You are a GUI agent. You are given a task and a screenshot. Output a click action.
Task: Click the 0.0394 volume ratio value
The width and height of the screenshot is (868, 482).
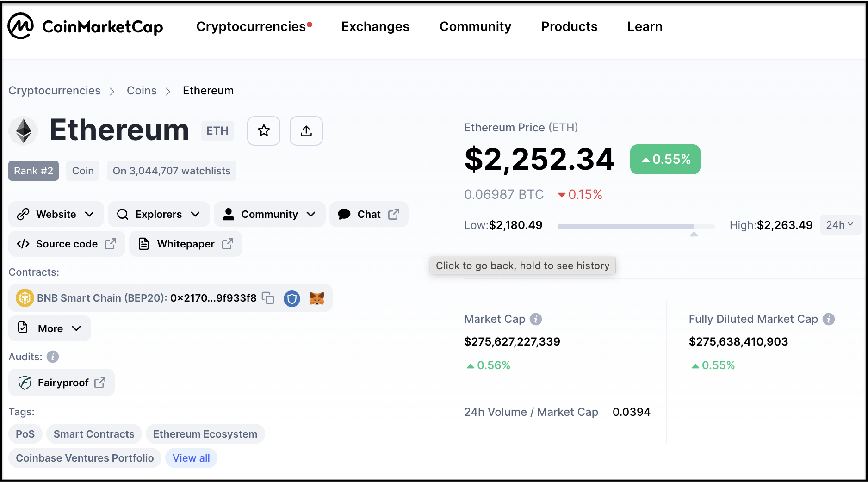pos(632,412)
